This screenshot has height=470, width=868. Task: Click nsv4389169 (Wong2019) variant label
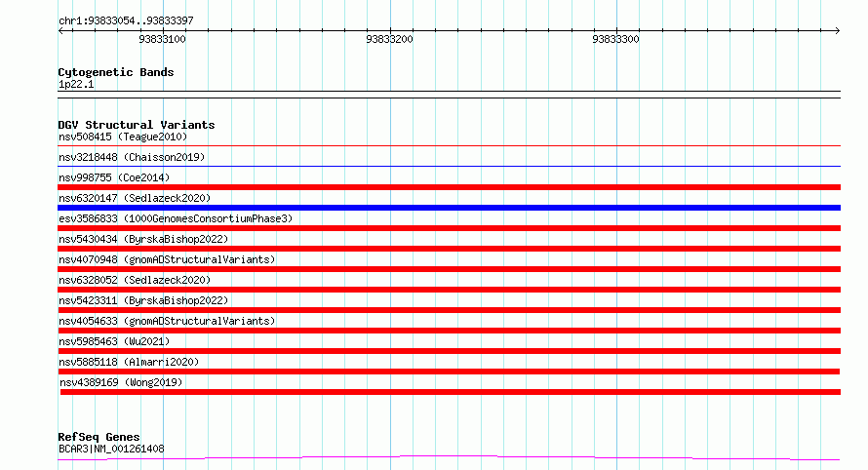click(x=121, y=382)
